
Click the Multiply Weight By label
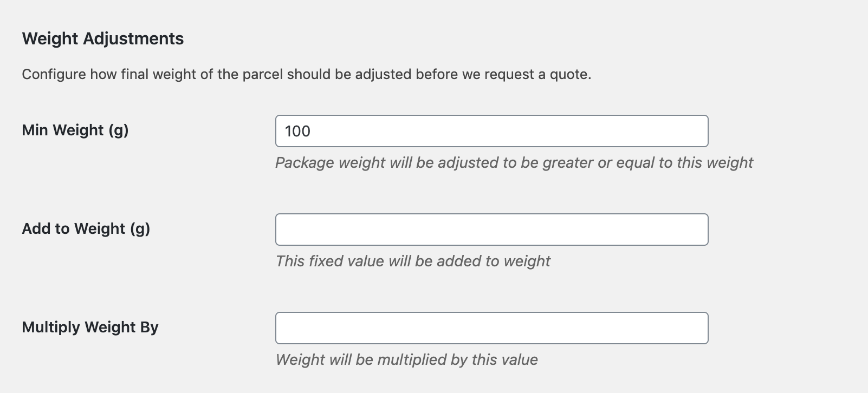click(x=90, y=327)
